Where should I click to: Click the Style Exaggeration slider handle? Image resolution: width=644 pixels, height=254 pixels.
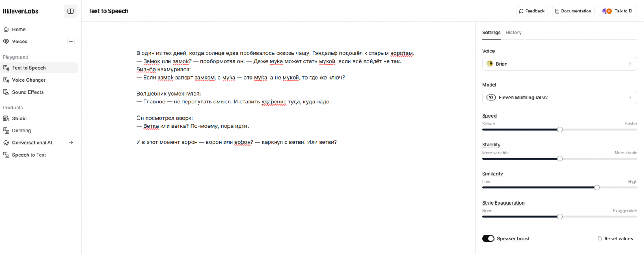point(560,216)
